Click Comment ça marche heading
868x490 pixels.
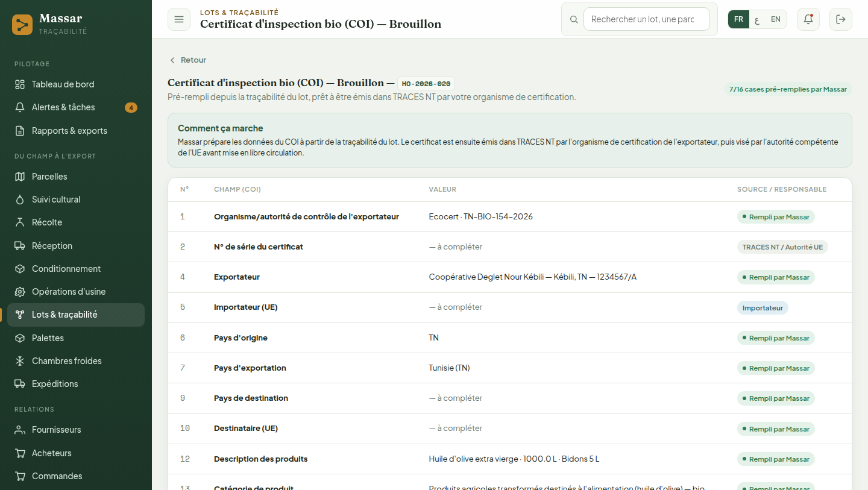pyautogui.click(x=221, y=128)
